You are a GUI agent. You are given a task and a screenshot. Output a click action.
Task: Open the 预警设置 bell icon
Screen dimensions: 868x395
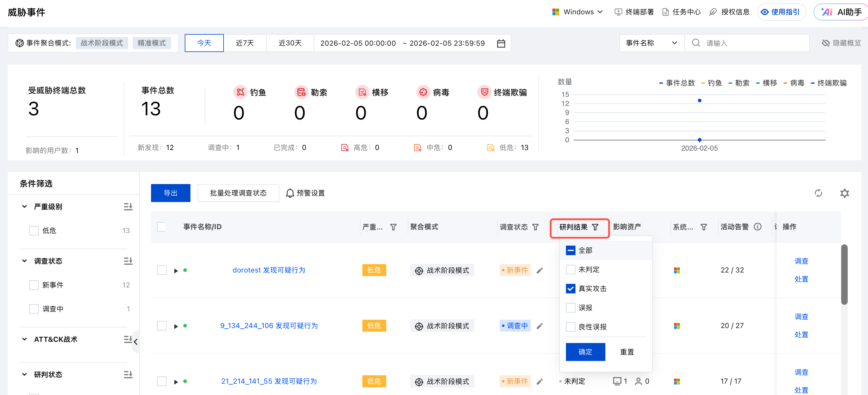(290, 193)
